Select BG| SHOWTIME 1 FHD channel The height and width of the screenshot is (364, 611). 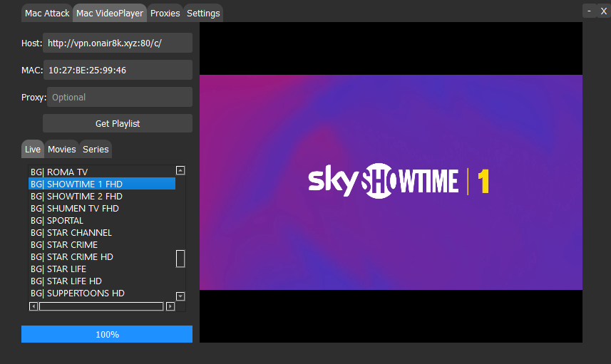coord(102,184)
